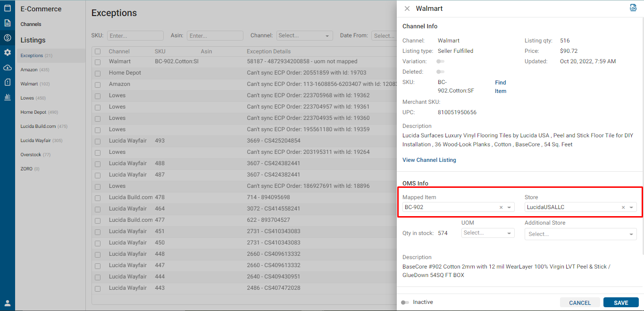
Task: Open the document icon in left sidebar
Action: click(8, 23)
